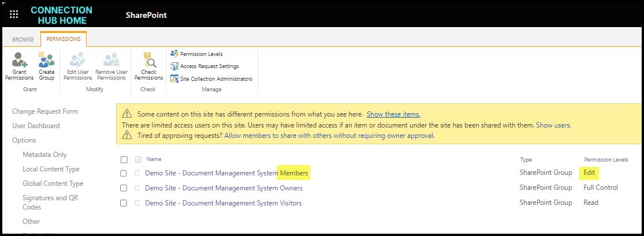644x236 pixels.
Task: Click the Create Group icon
Action: pyautogui.click(x=47, y=61)
